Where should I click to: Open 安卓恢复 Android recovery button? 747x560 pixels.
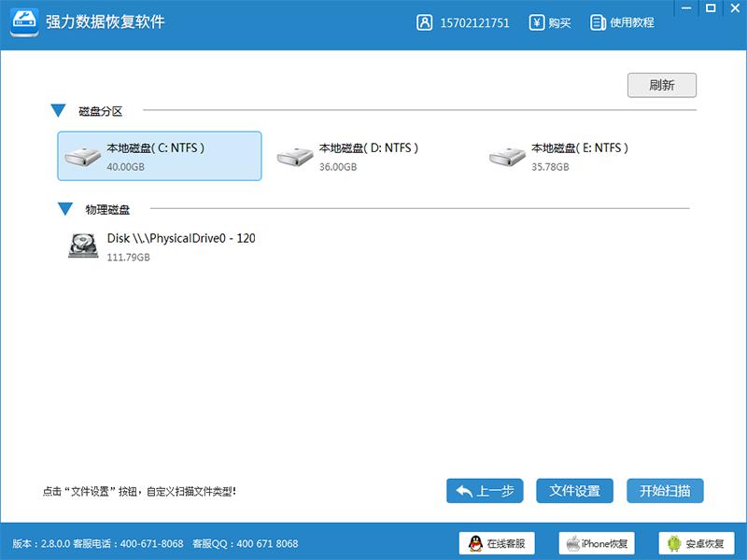click(x=697, y=543)
